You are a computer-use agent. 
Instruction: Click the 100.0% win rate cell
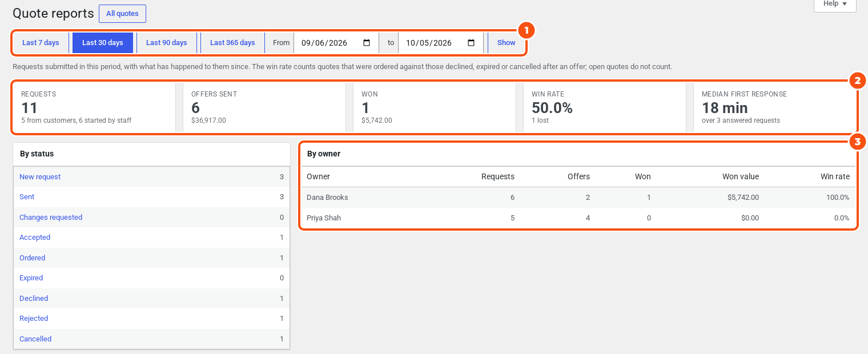coord(838,198)
